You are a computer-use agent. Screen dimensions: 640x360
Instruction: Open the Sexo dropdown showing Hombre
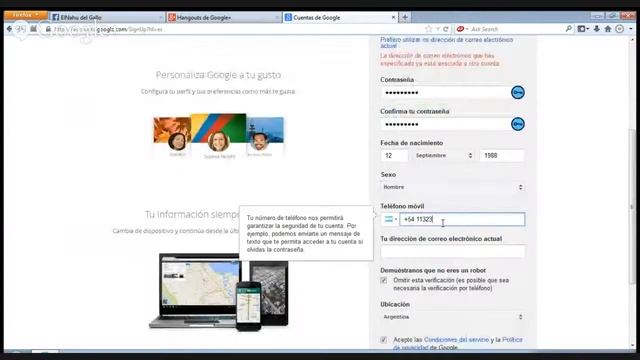453,187
